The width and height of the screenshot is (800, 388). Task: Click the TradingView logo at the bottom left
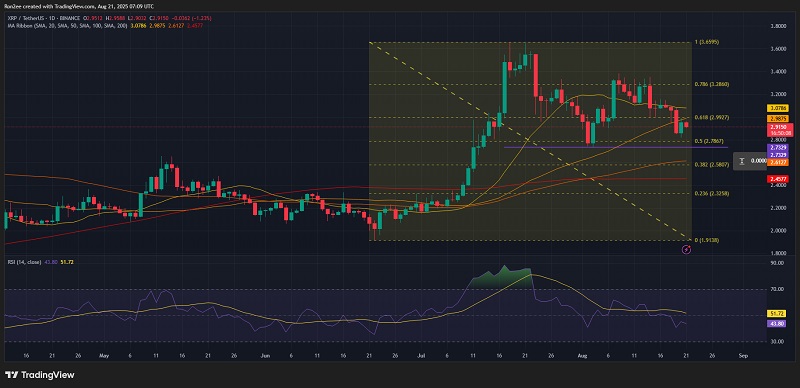click(39, 375)
